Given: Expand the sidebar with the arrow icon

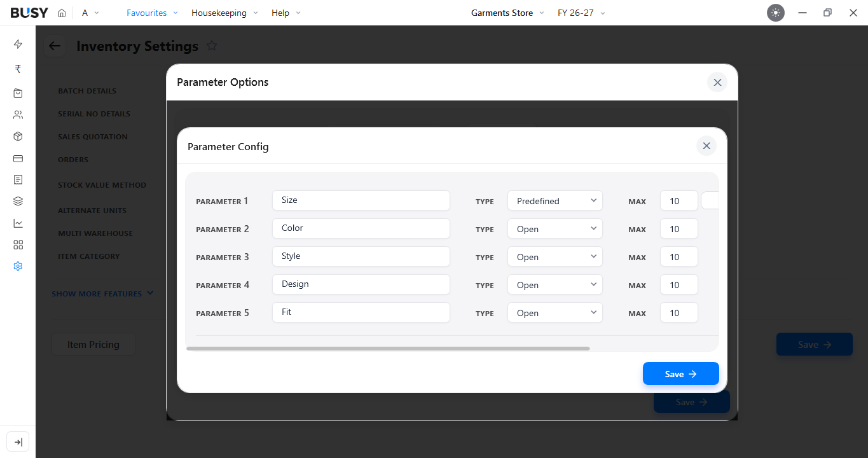Looking at the screenshot, I should tap(18, 442).
